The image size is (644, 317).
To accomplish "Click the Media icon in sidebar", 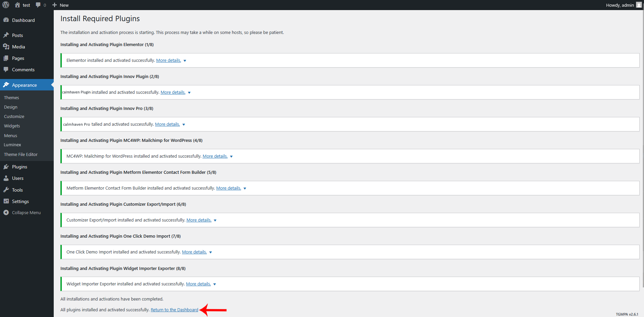I will pos(6,47).
